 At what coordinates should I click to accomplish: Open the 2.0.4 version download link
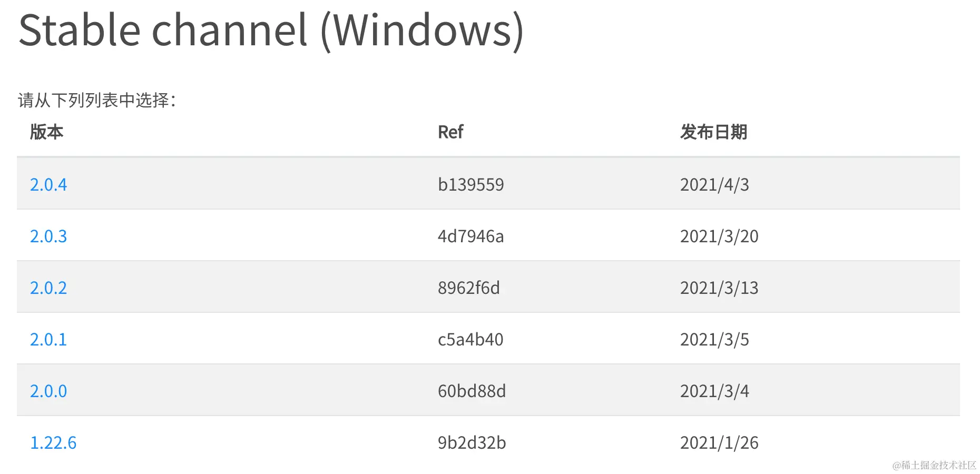click(x=48, y=184)
